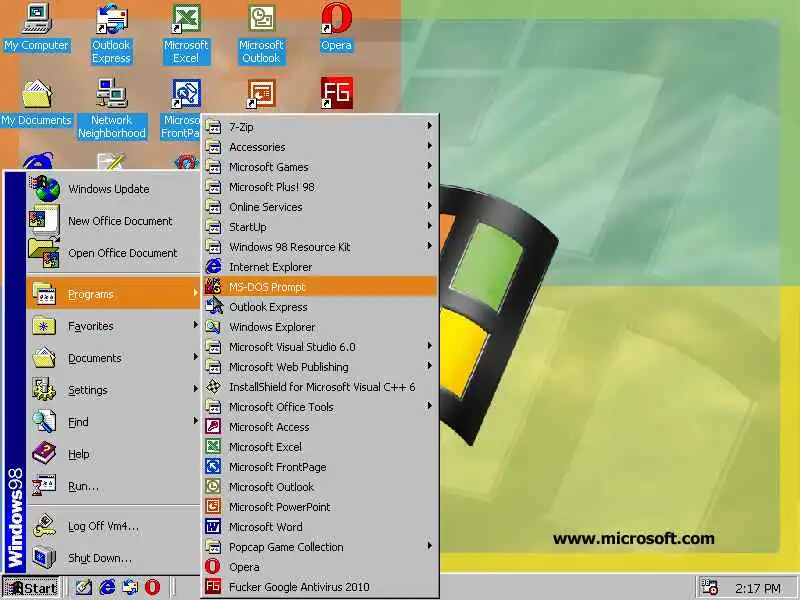
Task: Click the Show Desktop quick launch icon
Action: pyautogui.click(x=84, y=587)
